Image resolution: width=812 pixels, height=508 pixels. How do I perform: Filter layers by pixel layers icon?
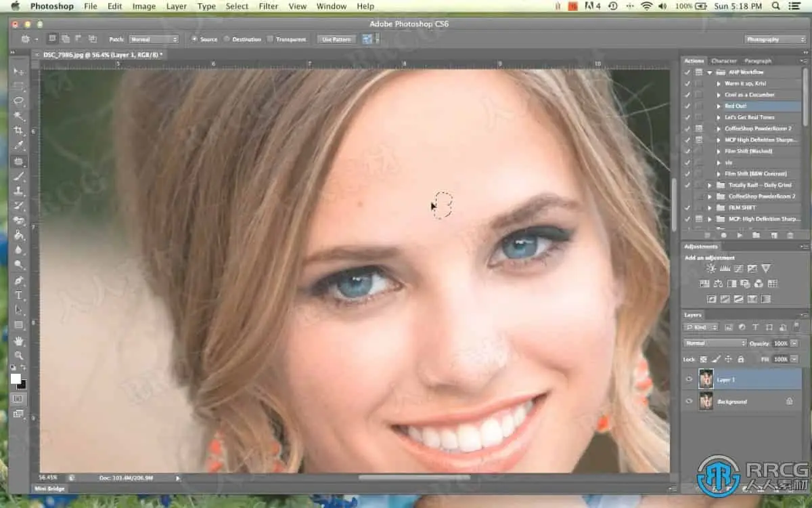click(728, 327)
